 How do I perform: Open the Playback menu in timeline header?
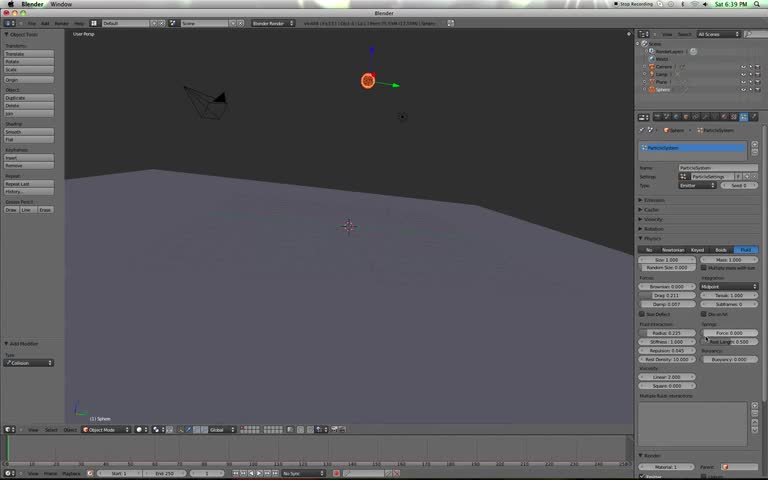click(71, 473)
